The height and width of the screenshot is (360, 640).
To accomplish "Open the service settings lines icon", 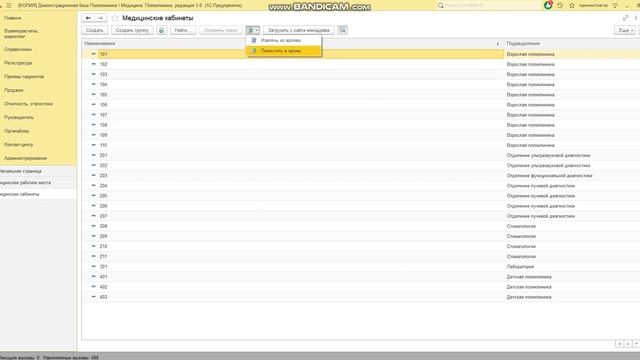I will coord(615,5).
